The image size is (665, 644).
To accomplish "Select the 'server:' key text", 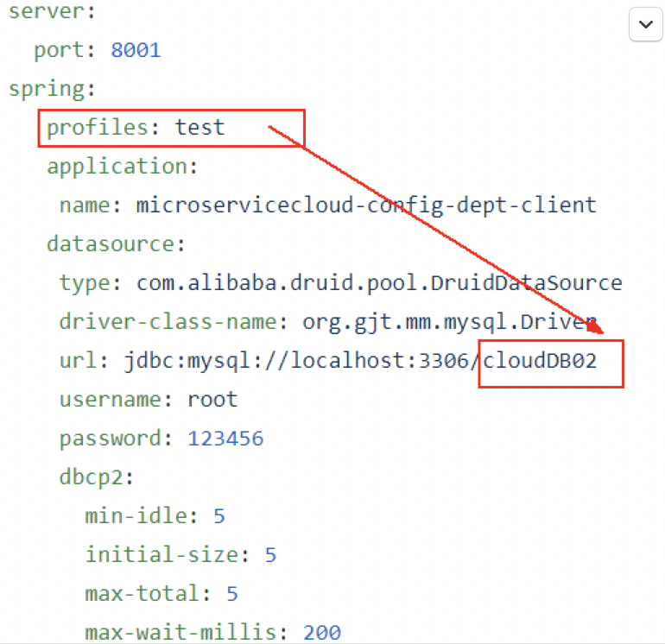I will pyautogui.click(x=52, y=11).
